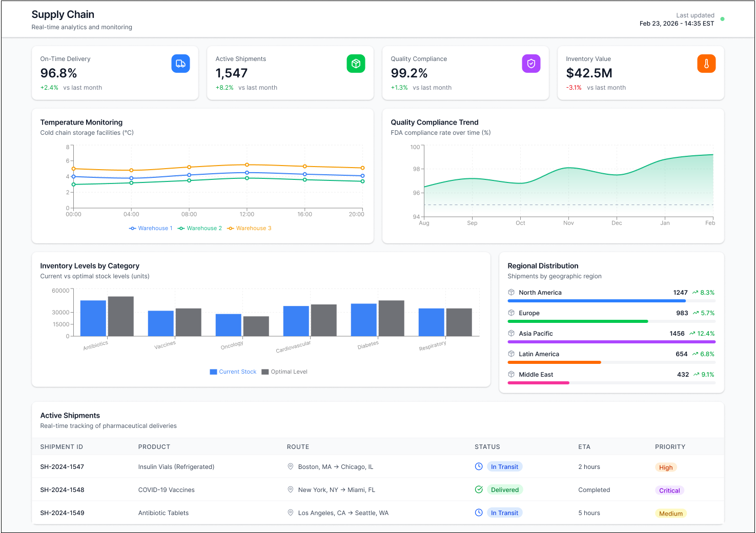This screenshot has height=533, width=756.
Task: Click the package icon beside Europe
Action: coord(511,313)
